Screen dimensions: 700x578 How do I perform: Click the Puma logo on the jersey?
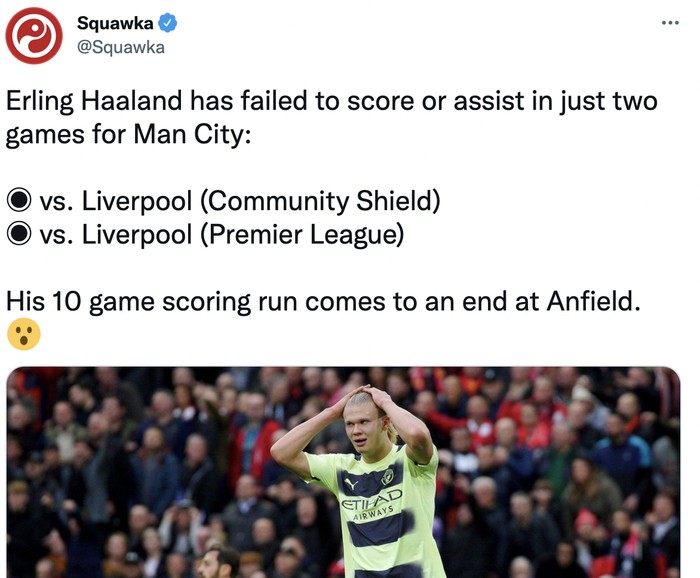[x=350, y=481]
